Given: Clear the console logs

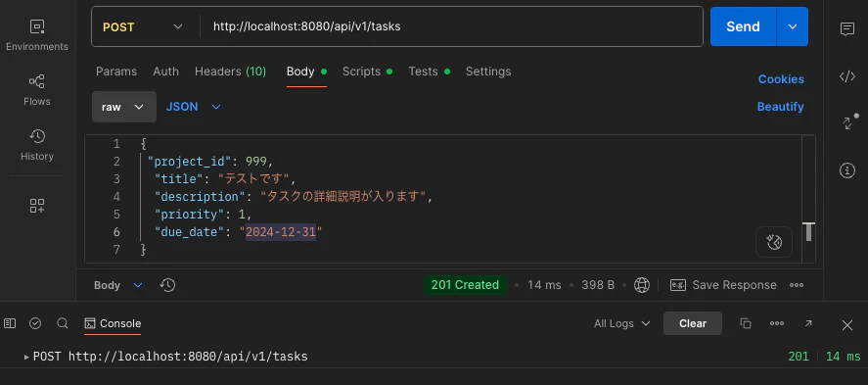Looking at the screenshot, I should click(x=693, y=323).
